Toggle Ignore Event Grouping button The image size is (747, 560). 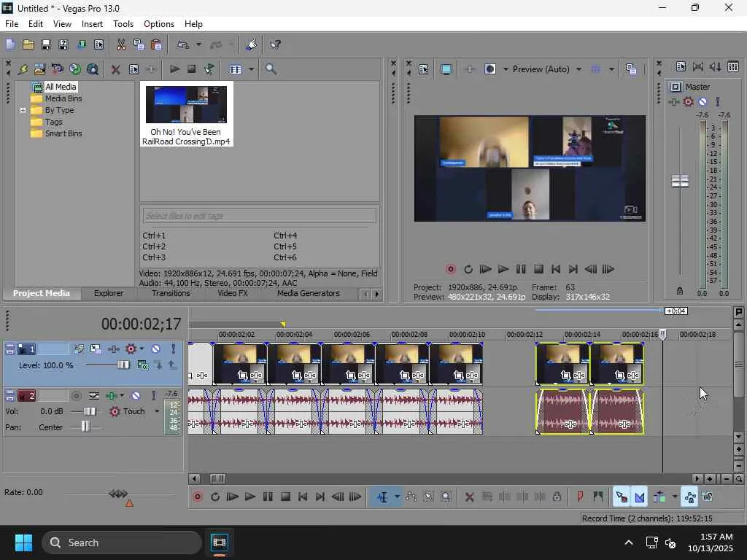point(708,497)
